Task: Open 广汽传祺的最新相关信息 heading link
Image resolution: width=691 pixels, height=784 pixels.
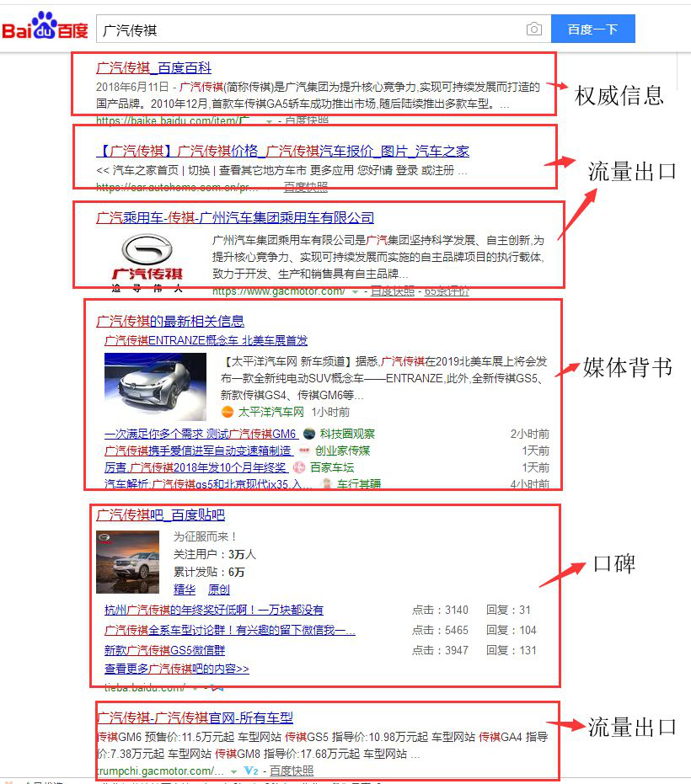Action: [170, 321]
